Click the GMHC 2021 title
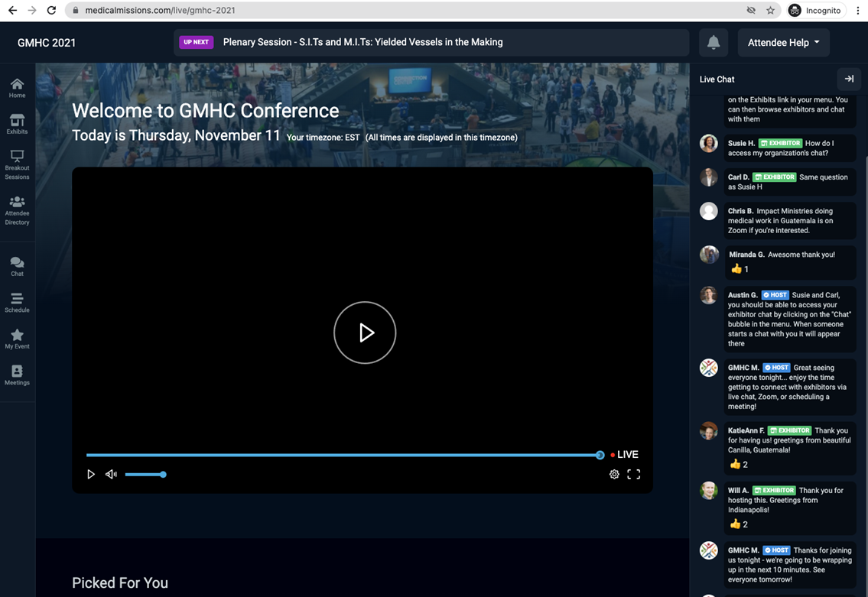Viewport: 868px width, 597px height. tap(47, 43)
